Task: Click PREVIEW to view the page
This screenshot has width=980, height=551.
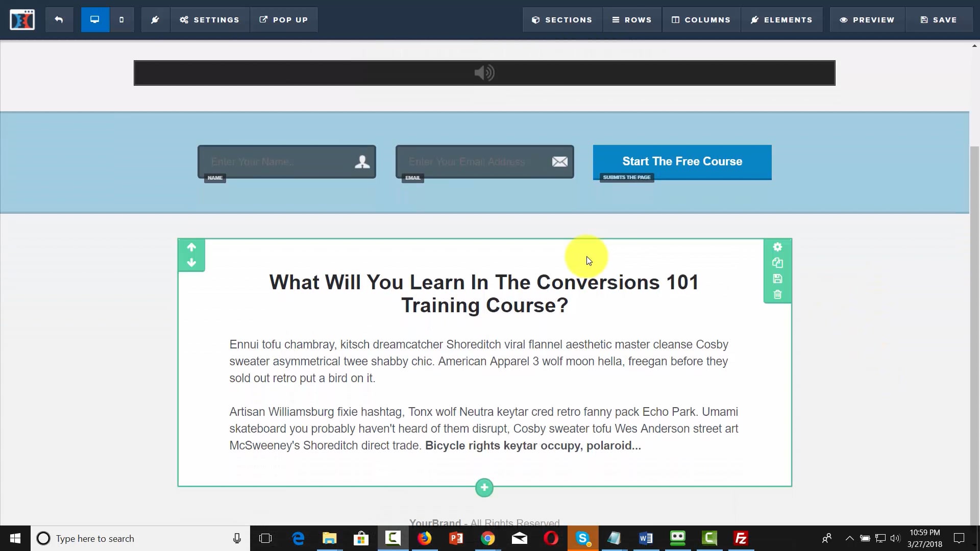Action: point(867,19)
